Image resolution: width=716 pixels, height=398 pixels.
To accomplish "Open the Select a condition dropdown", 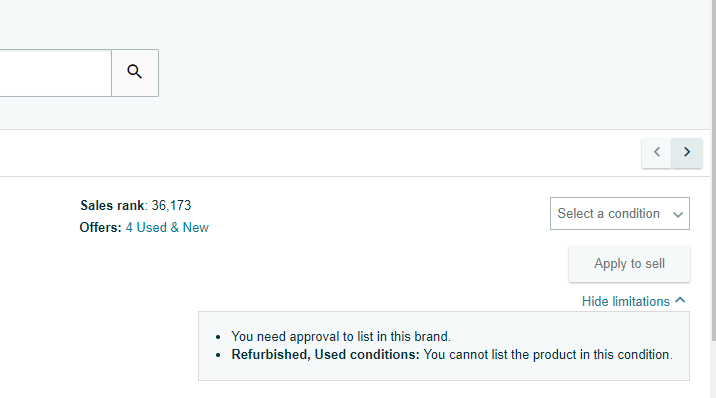I will click(620, 214).
